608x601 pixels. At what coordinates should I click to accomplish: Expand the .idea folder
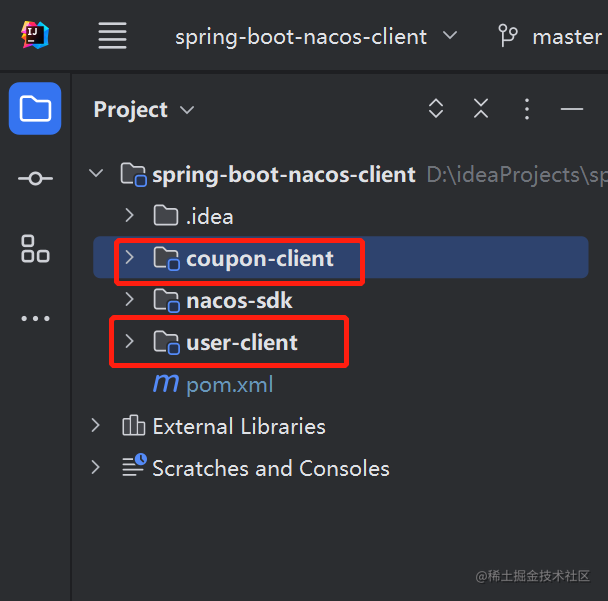click(x=130, y=215)
